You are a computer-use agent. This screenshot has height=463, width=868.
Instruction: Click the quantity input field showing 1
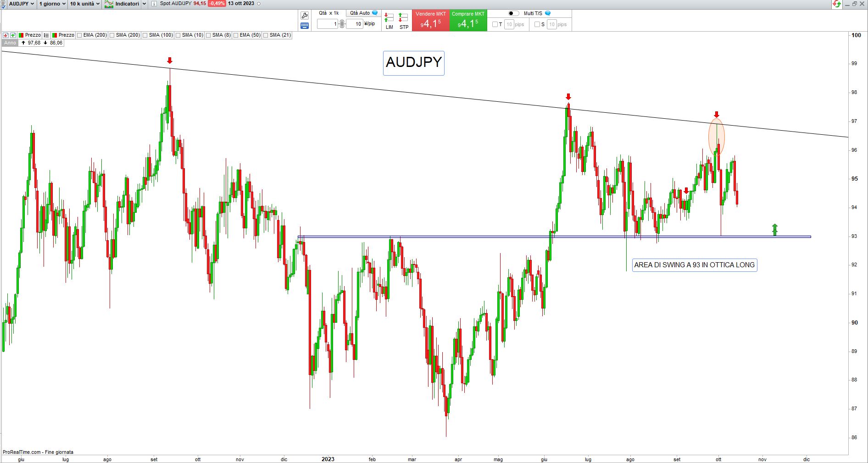tap(328, 24)
